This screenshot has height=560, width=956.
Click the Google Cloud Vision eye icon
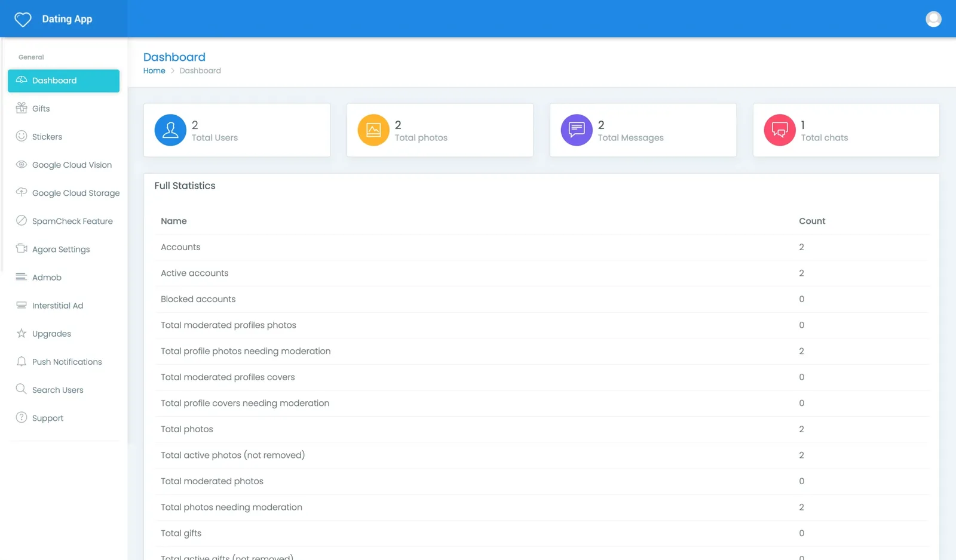tap(22, 164)
